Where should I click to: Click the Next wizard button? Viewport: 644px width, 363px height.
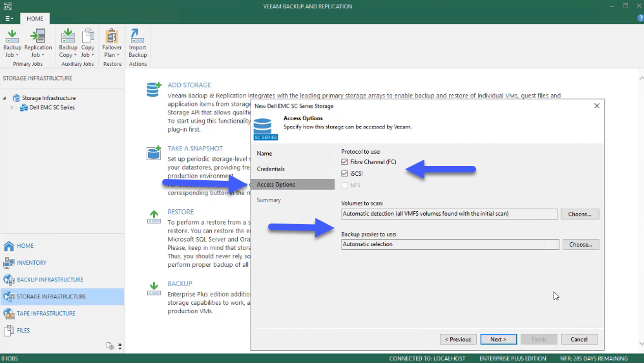click(498, 340)
